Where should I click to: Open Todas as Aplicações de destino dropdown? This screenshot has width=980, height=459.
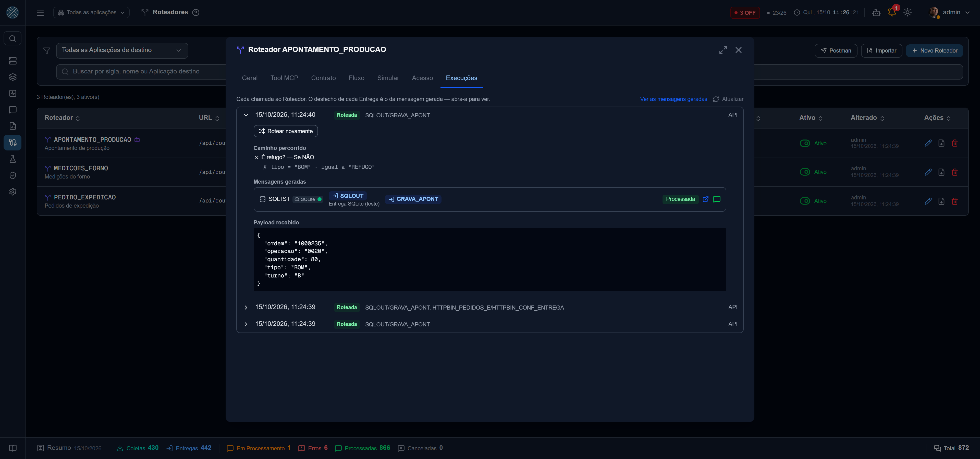122,50
